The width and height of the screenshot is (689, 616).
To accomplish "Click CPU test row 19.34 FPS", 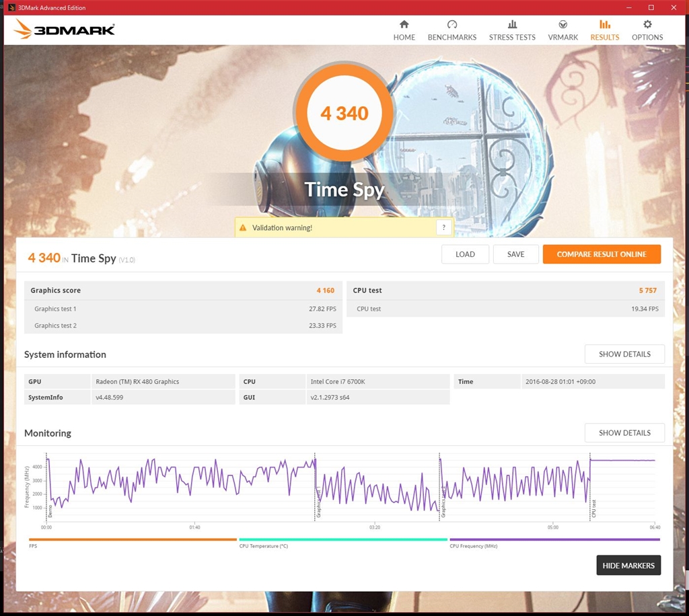I will (x=506, y=309).
